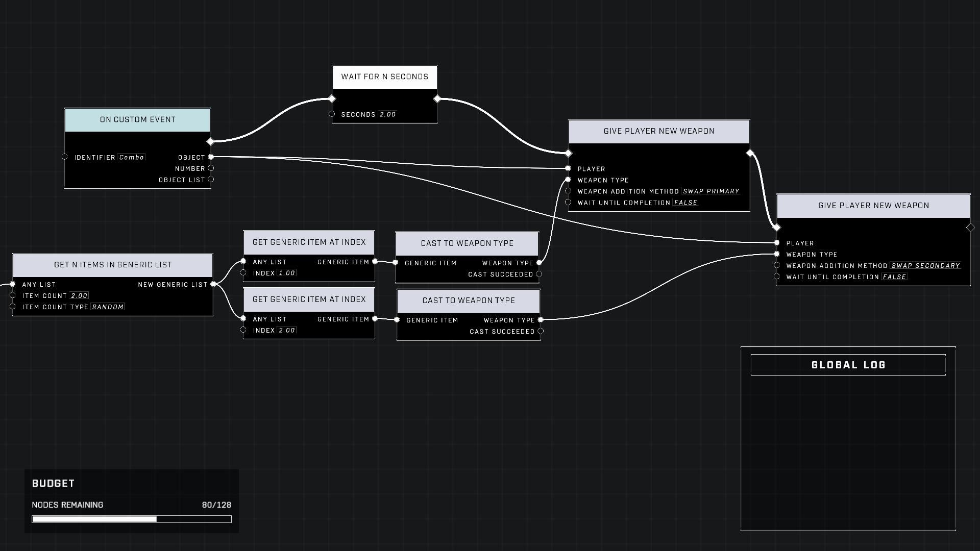This screenshot has width=980, height=551.
Task: Click the Global Log header
Action: click(848, 365)
